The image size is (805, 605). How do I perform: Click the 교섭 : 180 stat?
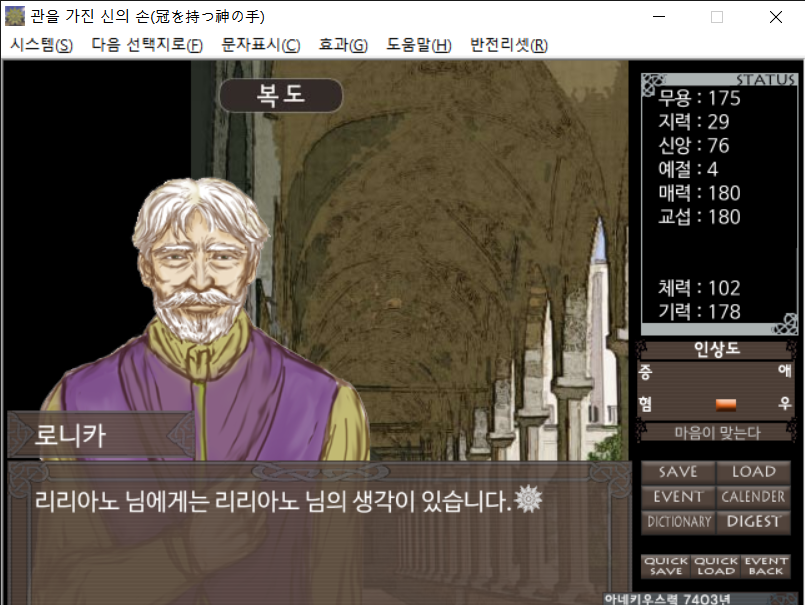pos(699,217)
